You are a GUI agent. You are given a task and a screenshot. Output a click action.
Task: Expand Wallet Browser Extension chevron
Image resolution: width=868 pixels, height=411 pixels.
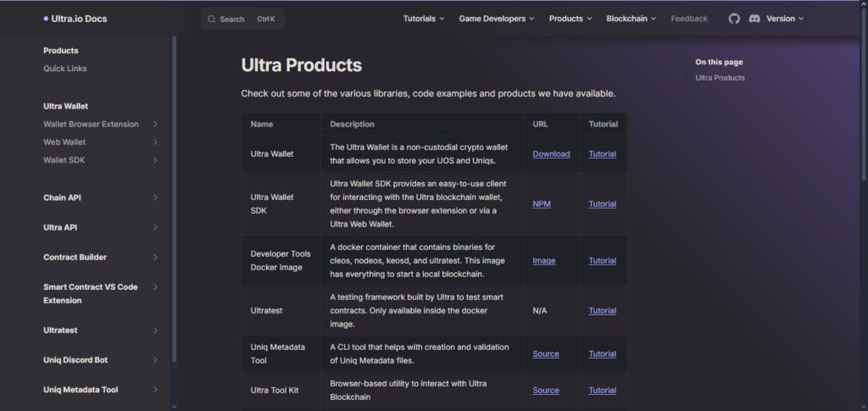pos(156,124)
